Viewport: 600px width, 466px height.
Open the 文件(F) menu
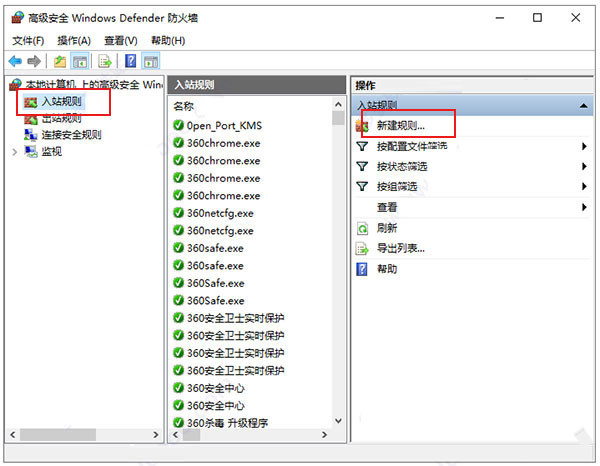click(28, 40)
